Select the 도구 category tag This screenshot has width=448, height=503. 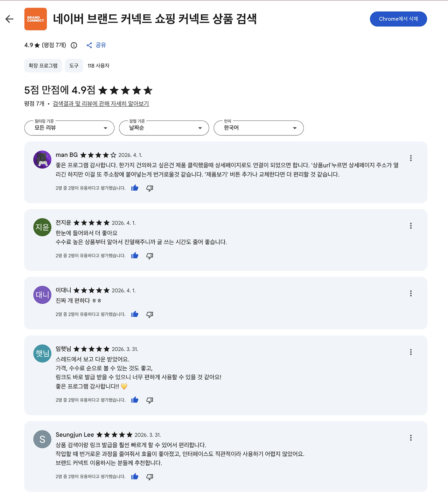tap(73, 66)
